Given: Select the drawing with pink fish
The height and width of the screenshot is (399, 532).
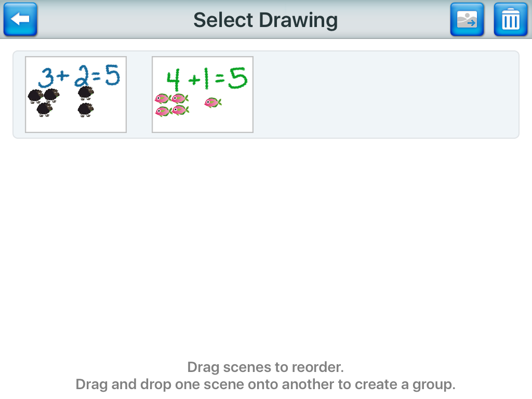Looking at the screenshot, I should (202, 94).
